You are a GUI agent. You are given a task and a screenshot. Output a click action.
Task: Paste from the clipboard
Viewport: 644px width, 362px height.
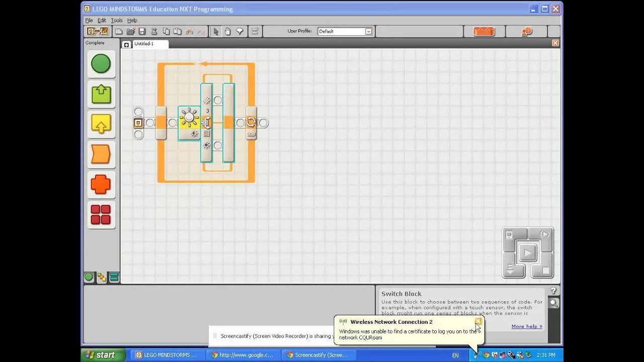click(178, 31)
